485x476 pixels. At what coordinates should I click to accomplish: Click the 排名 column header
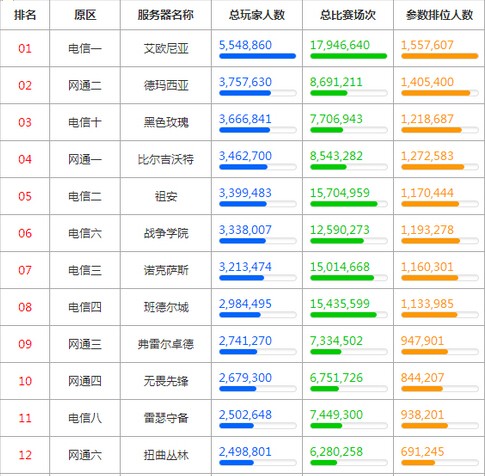pyautogui.click(x=25, y=15)
